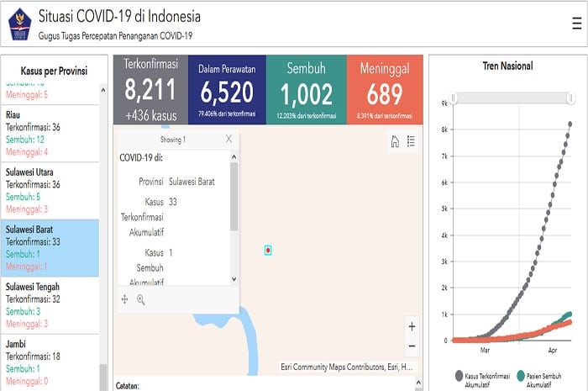This screenshot has height=391, width=588.
Task: Click the map home extent icon
Action: pyautogui.click(x=395, y=141)
